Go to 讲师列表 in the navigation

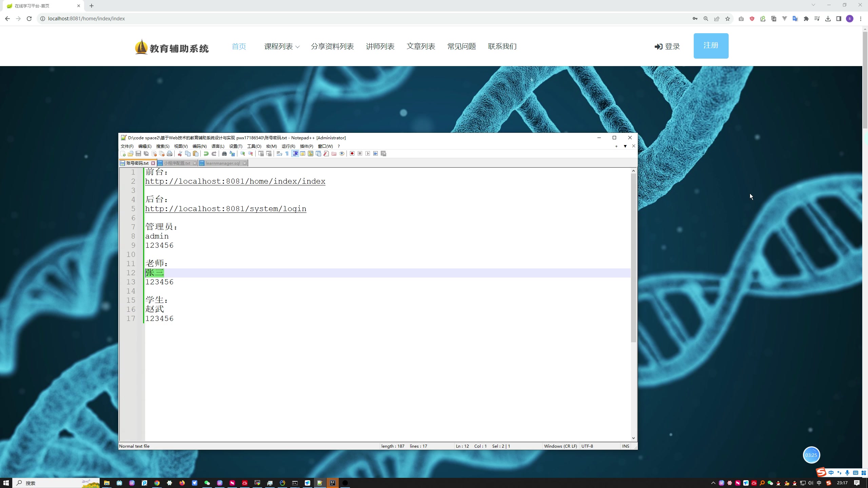coord(380,46)
